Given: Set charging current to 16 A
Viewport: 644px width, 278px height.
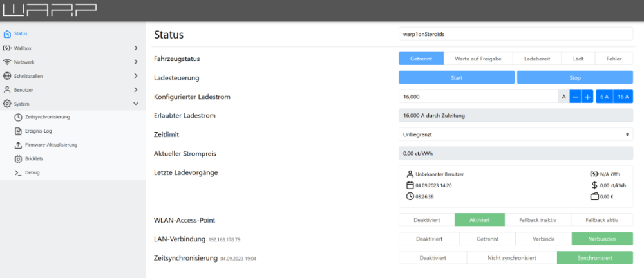Looking at the screenshot, I should (623, 97).
